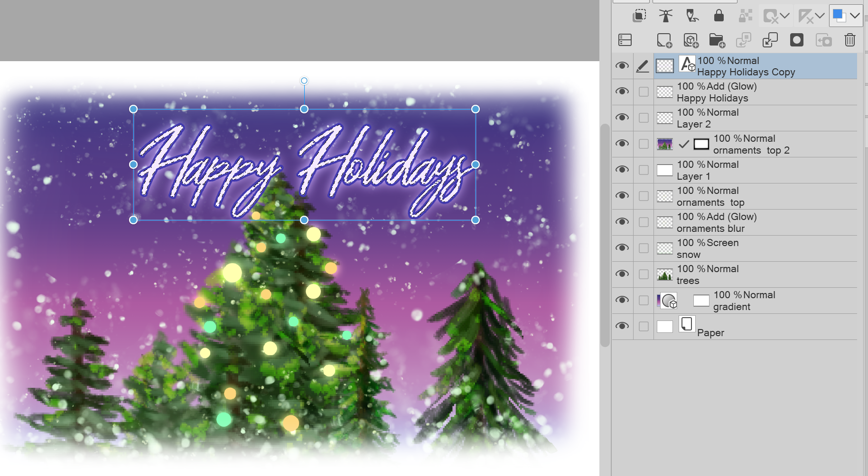
Task: Tick the checkbox beside ornaments blur
Action: (644, 222)
